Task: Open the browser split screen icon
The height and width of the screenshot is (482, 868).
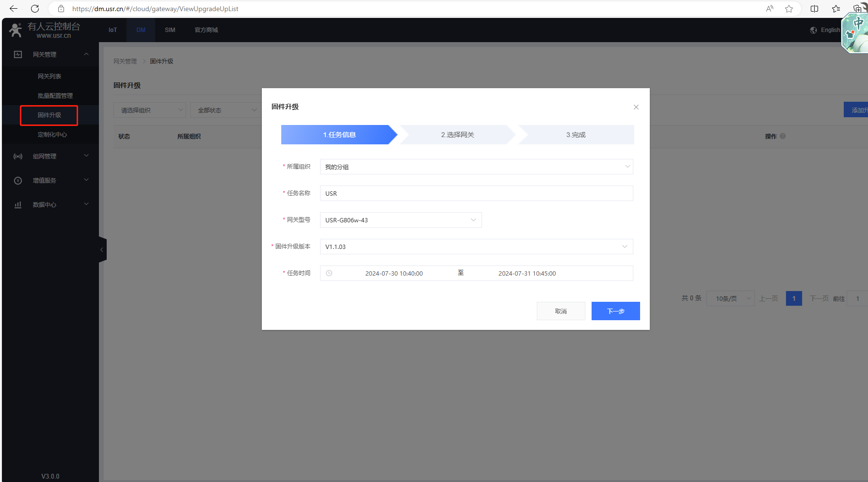Action: (814, 9)
